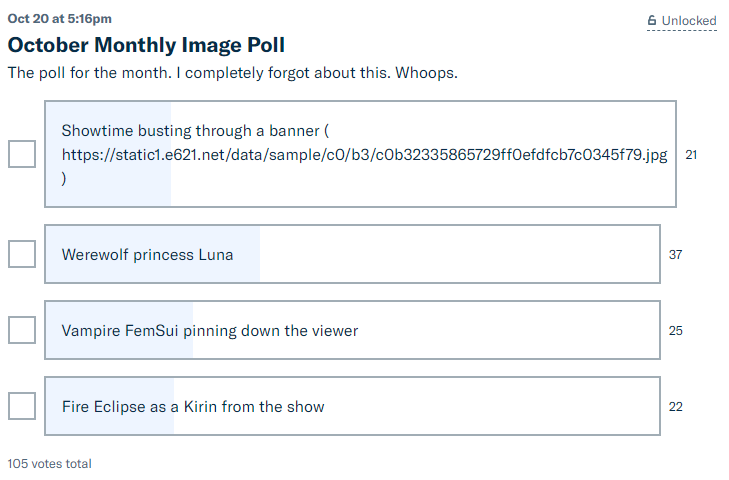Screen dimensions: 729x480
Task: Select Fire Eclipse as a Kirin poll bar
Action: click(x=352, y=406)
